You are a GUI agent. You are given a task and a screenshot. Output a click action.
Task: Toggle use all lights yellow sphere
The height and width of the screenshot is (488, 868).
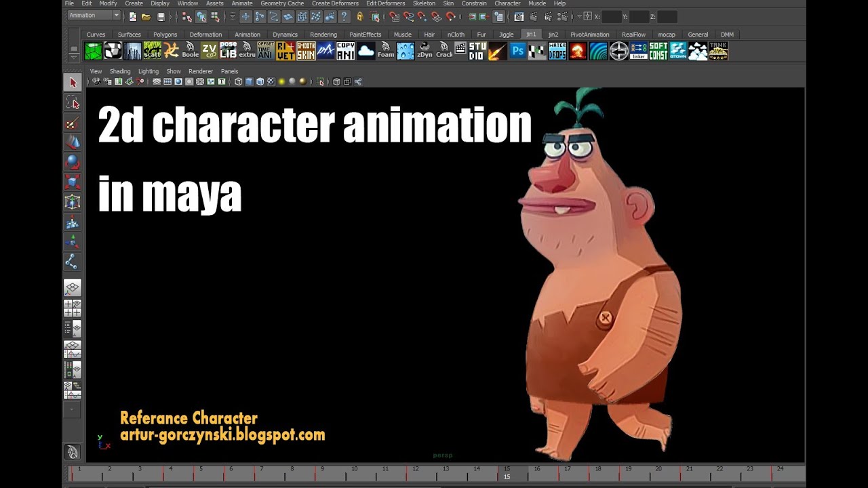[281, 82]
